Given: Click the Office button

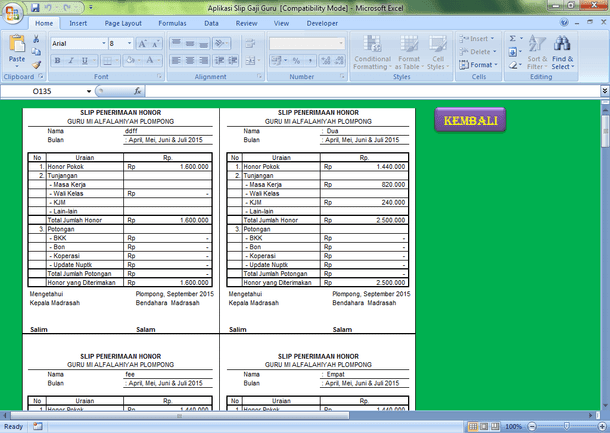Looking at the screenshot, I should pyautogui.click(x=12, y=14).
